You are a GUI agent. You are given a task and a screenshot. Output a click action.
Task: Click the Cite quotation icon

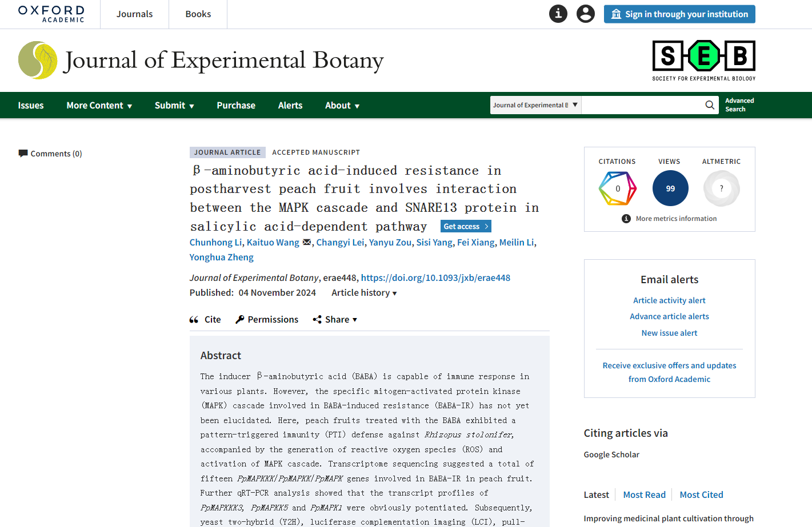[x=194, y=320]
